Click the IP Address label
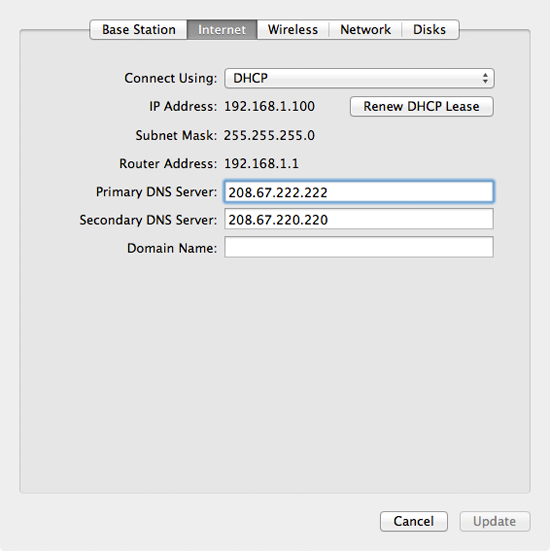Viewport: 550px width, 551px height. click(183, 106)
